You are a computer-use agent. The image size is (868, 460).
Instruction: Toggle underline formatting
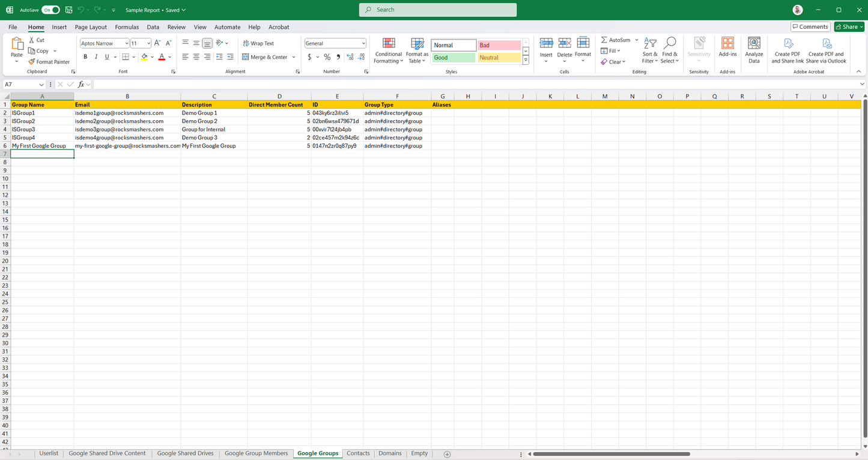107,57
